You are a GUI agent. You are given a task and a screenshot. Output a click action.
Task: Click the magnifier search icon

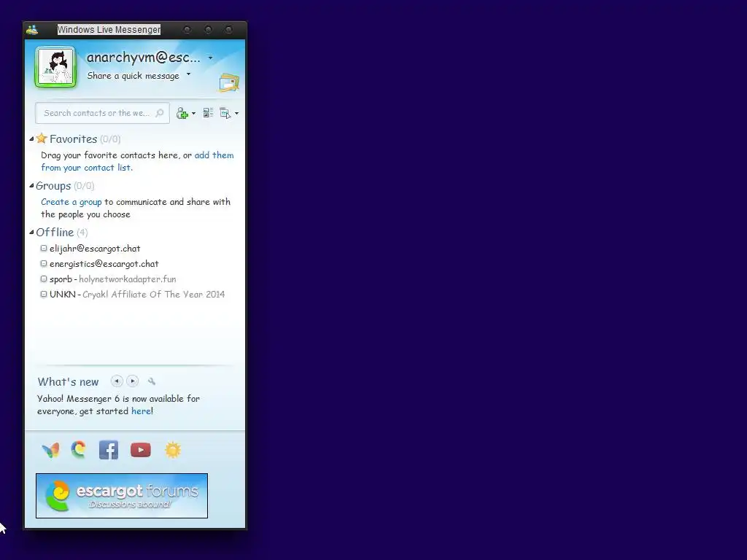[160, 113]
